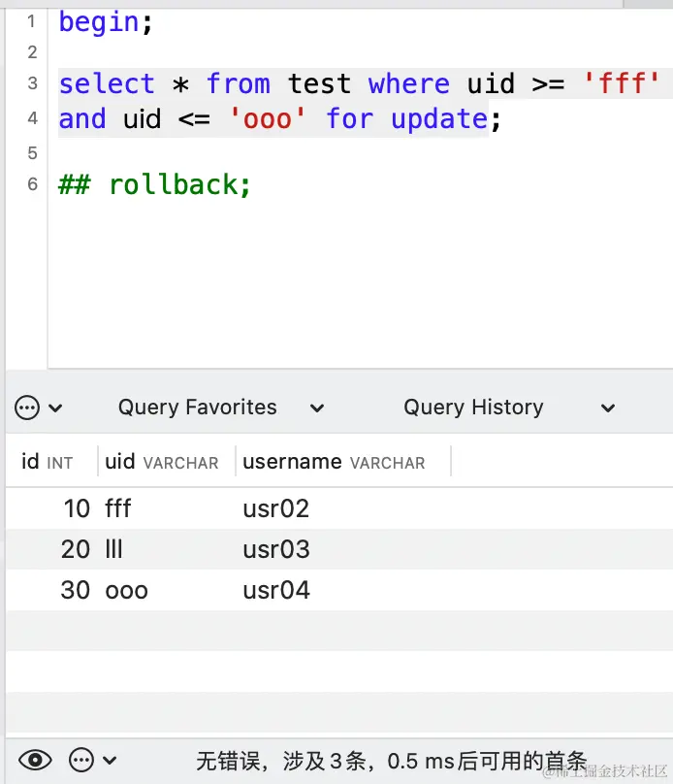673x784 pixels.
Task: Click line number 6 in the gutter
Action: click(32, 184)
